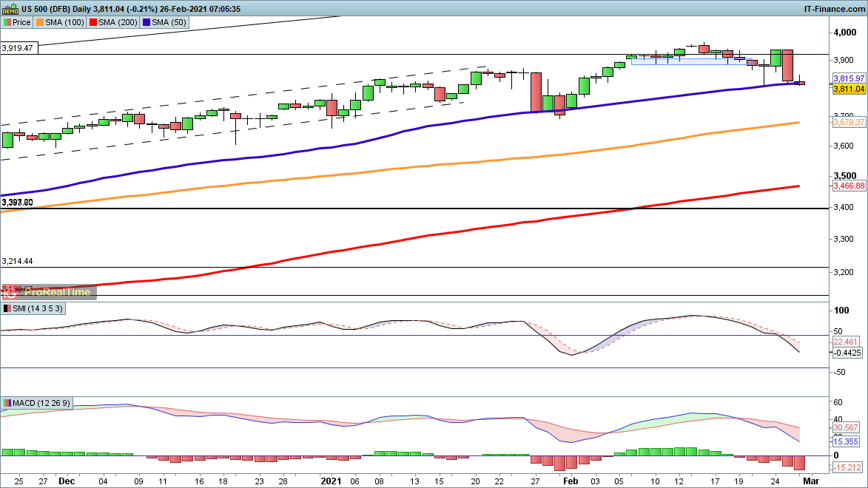Click the US 500 (DFB) Daily chart title
The width and height of the screenshot is (868, 488).
[57, 9]
